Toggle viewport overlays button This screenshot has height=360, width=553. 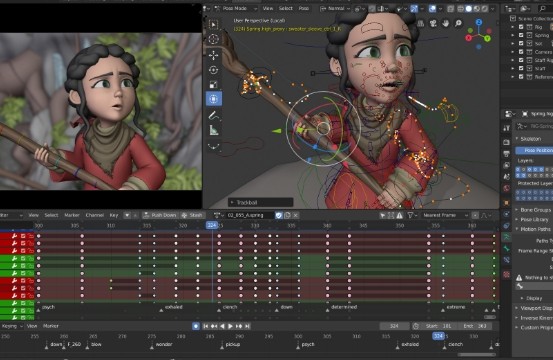point(432,8)
